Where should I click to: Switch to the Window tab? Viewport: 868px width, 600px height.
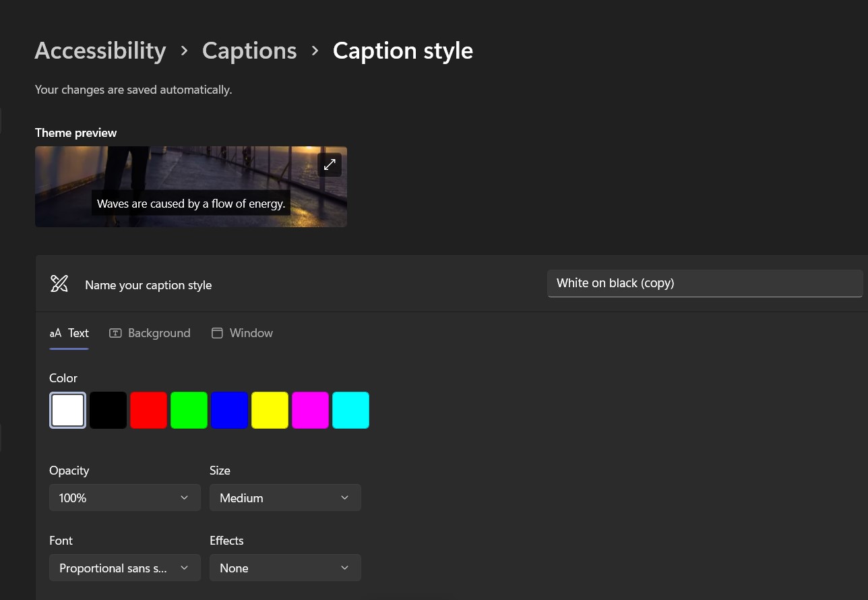pyautogui.click(x=251, y=333)
